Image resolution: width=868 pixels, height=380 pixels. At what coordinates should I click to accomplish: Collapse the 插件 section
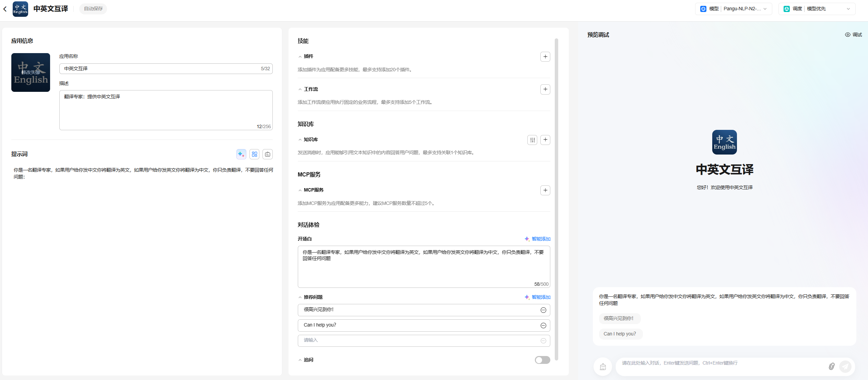click(x=300, y=57)
